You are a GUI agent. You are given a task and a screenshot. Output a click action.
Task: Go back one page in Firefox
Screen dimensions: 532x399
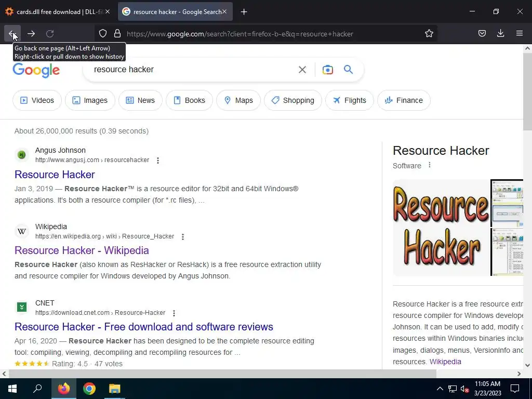pyautogui.click(x=12, y=34)
